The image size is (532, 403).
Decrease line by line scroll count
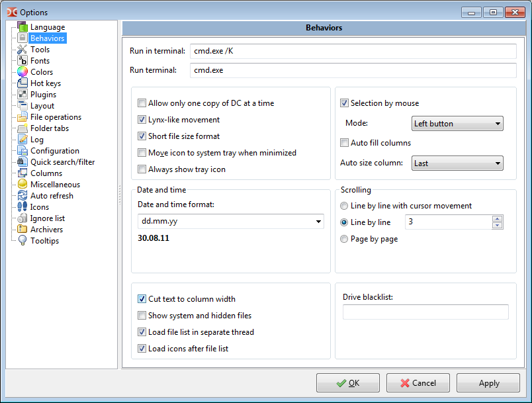(498, 226)
